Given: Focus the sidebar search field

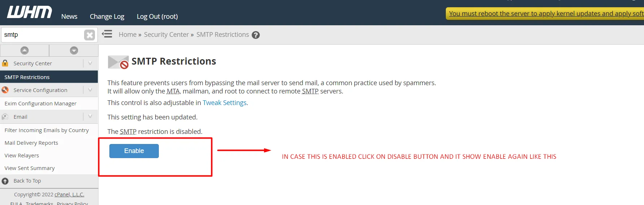Looking at the screenshot, I should [x=43, y=35].
